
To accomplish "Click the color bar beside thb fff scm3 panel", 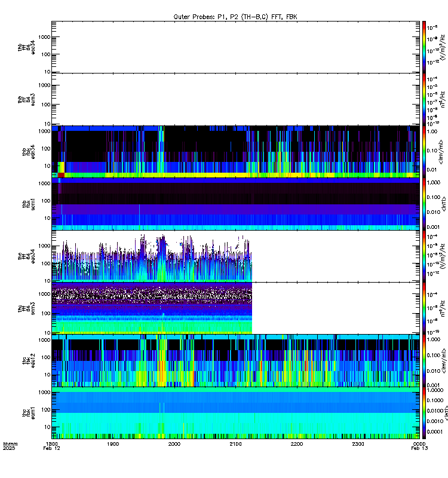I will point(424,99).
